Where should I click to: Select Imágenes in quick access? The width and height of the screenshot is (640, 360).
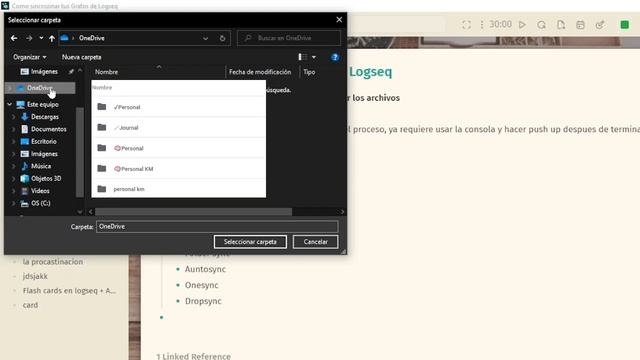click(x=44, y=71)
